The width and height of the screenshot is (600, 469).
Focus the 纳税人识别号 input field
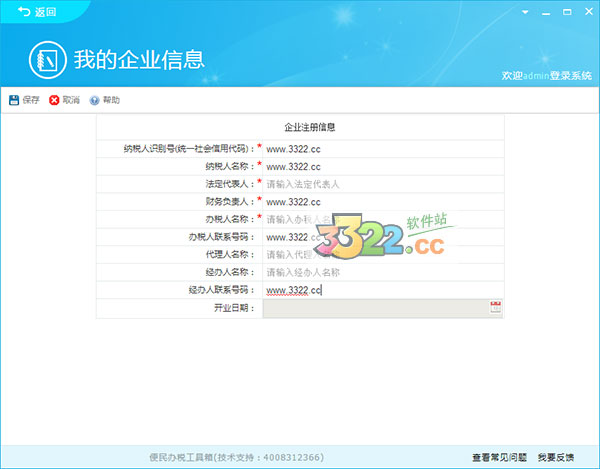coord(383,149)
